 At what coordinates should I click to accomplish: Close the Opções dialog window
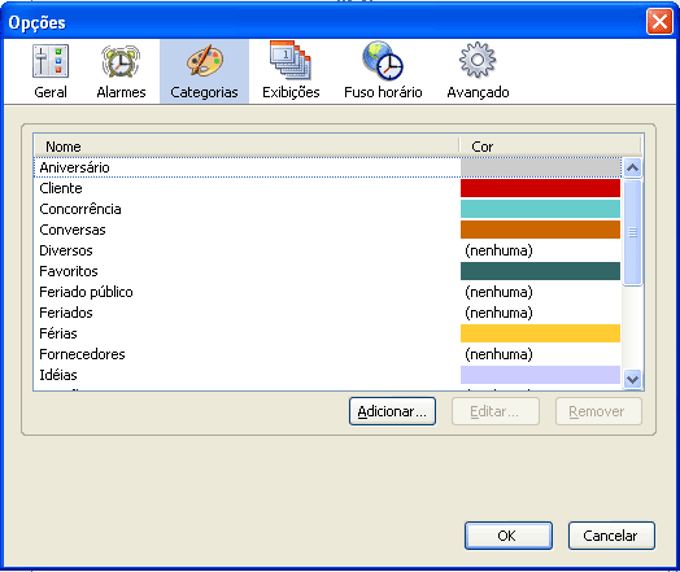coord(659,21)
